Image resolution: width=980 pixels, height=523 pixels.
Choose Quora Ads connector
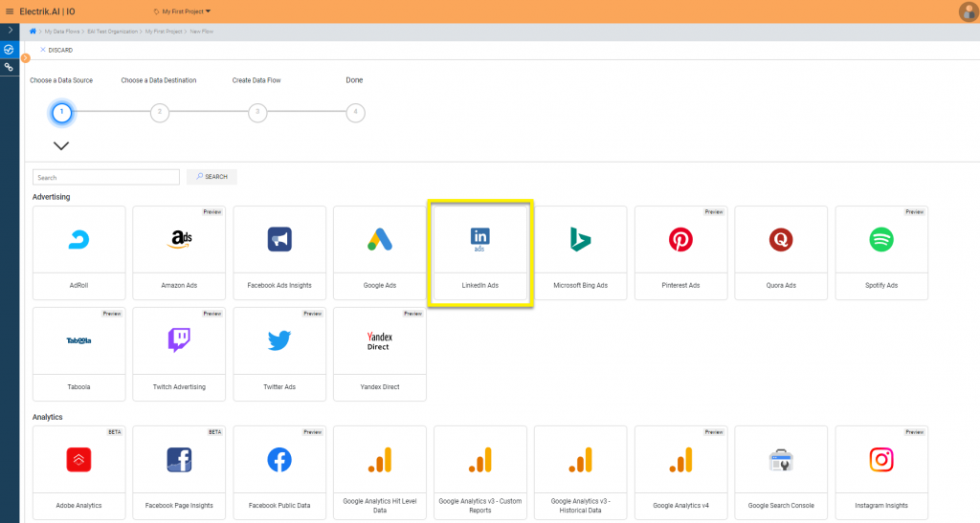(x=781, y=252)
